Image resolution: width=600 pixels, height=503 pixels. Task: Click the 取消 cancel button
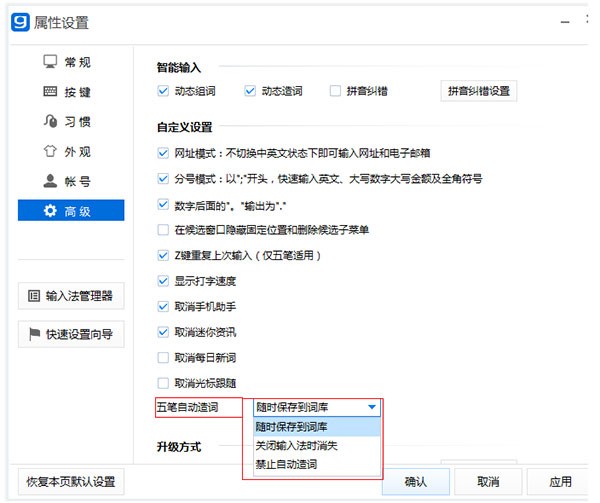[x=488, y=482]
